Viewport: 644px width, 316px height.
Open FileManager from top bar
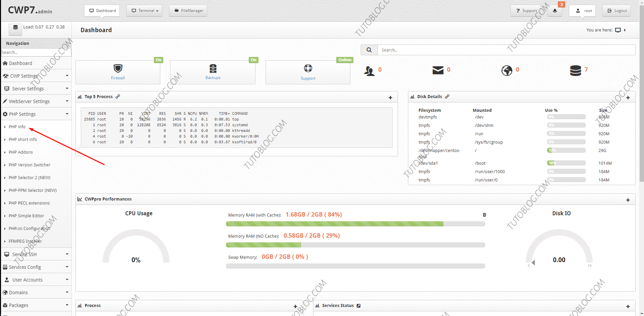coord(188,11)
